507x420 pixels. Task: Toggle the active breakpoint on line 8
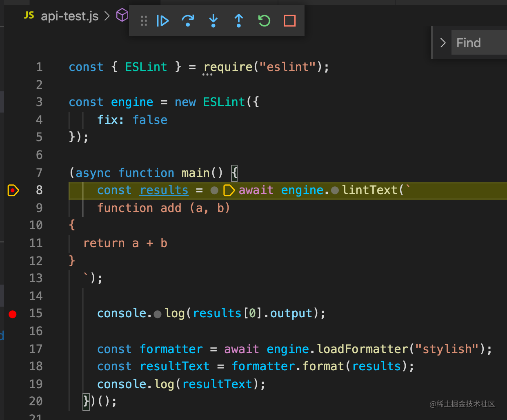tap(13, 190)
